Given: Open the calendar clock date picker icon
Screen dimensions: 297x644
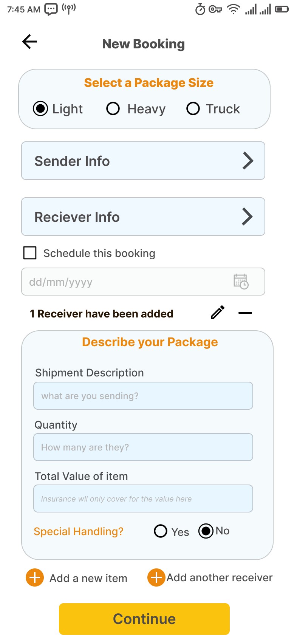Looking at the screenshot, I should coord(241,282).
